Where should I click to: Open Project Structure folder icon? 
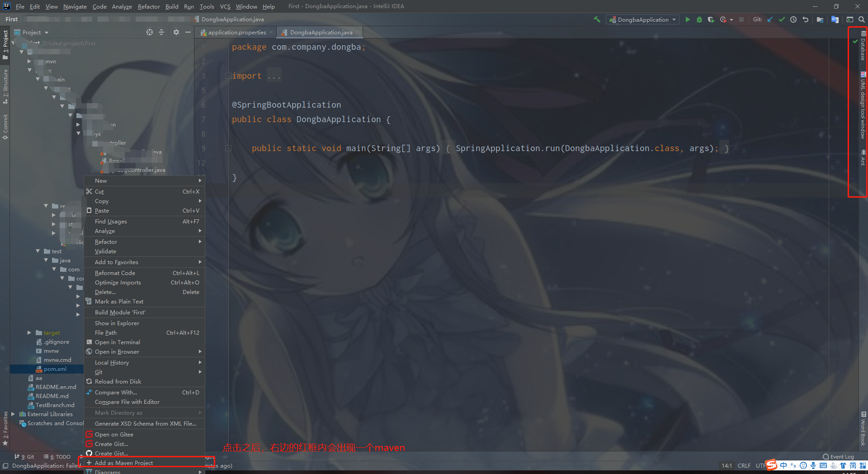820,19
